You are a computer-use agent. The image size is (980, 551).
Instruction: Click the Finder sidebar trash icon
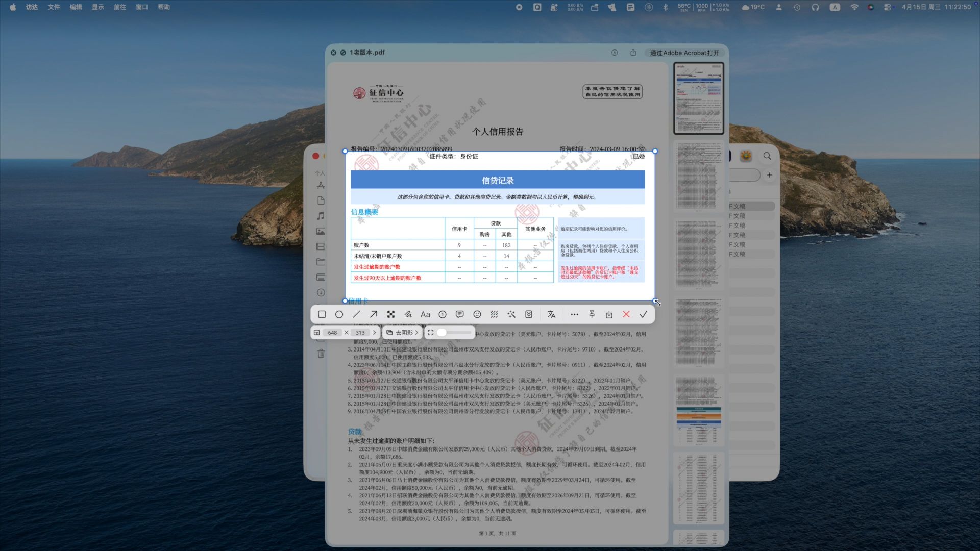[x=321, y=353]
